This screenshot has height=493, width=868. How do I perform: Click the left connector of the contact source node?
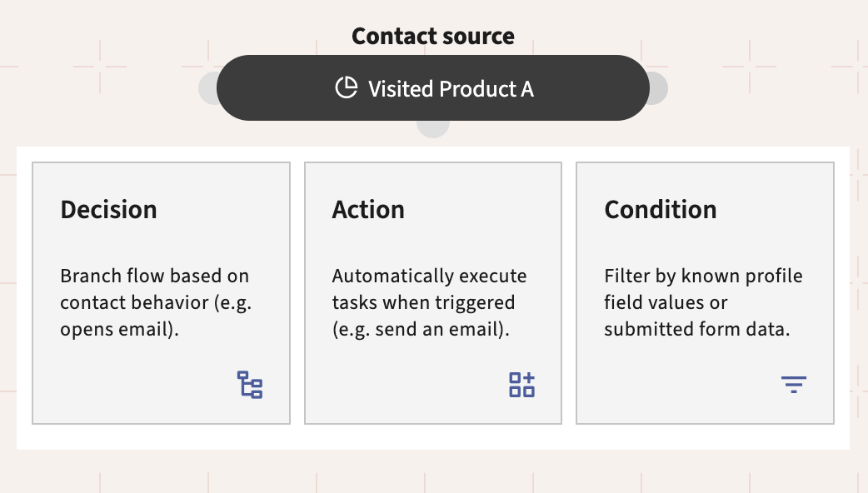click(208, 88)
